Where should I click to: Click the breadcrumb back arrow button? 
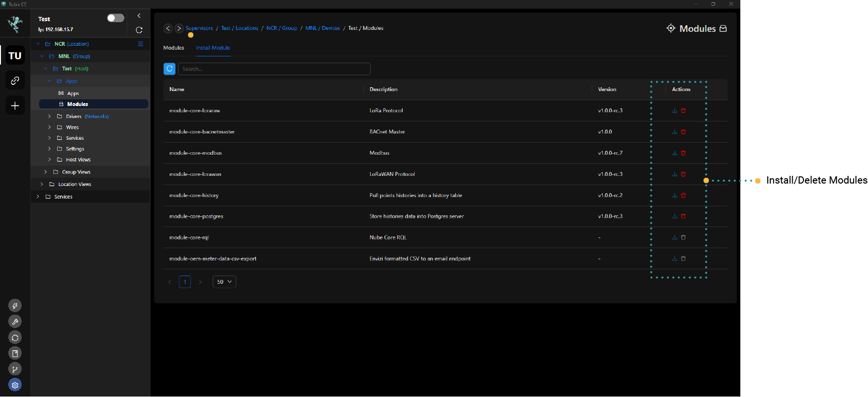click(168, 28)
